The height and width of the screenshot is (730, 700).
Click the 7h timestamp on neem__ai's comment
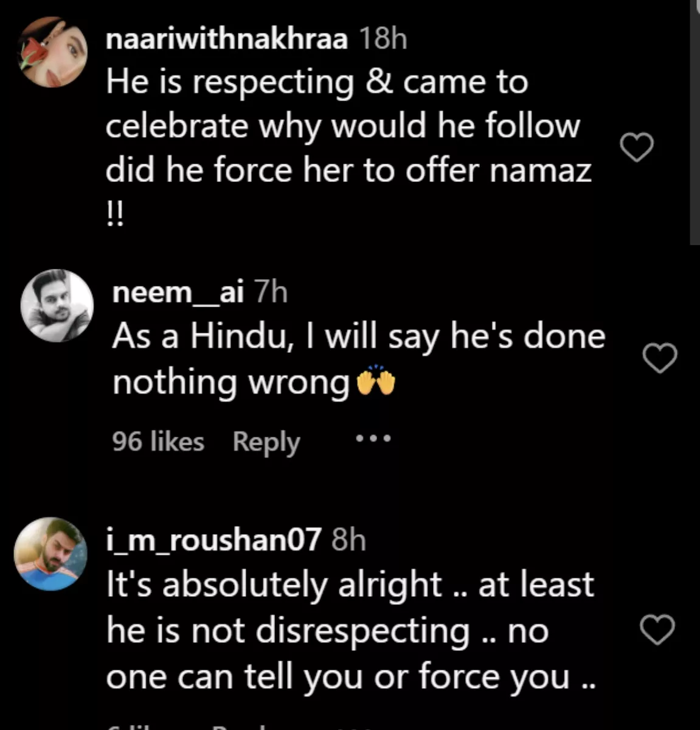[270, 293]
